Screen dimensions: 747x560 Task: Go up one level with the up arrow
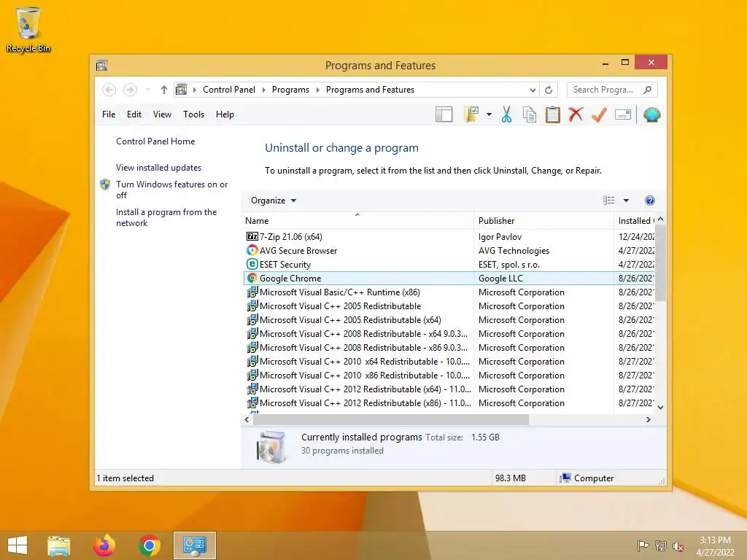coord(164,90)
